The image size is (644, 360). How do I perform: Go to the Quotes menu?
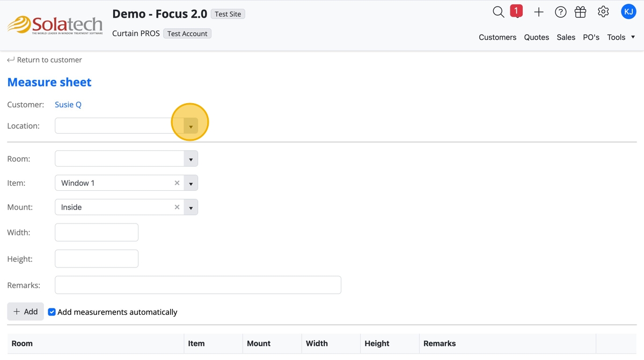(x=536, y=37)
